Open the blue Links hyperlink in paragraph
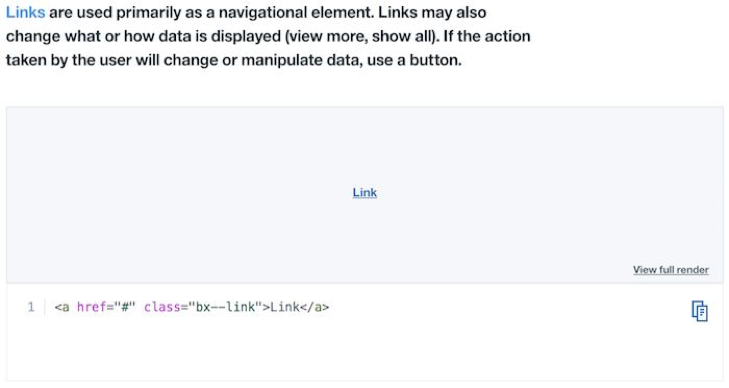 (x=26, y=13)
